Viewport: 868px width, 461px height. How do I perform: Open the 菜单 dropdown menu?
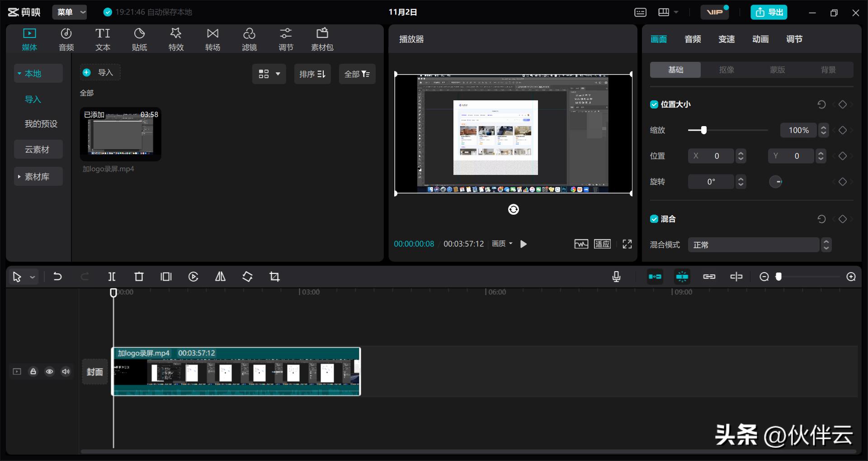(70, 12)
